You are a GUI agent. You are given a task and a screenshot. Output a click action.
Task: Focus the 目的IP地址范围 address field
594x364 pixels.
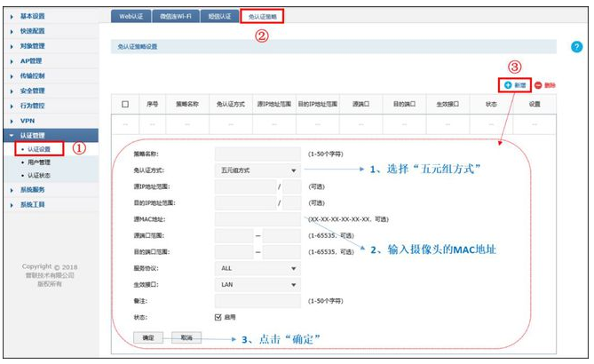click(x=245, y=203)
